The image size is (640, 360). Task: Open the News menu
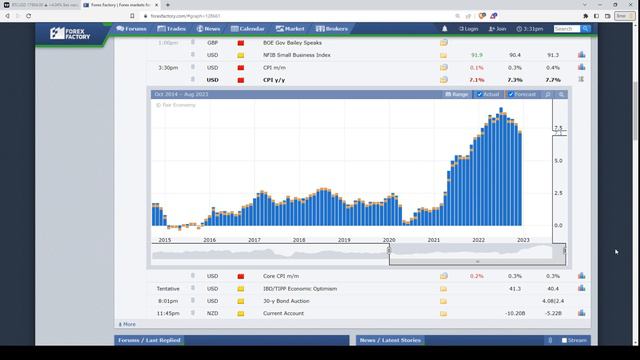[208, 29]
